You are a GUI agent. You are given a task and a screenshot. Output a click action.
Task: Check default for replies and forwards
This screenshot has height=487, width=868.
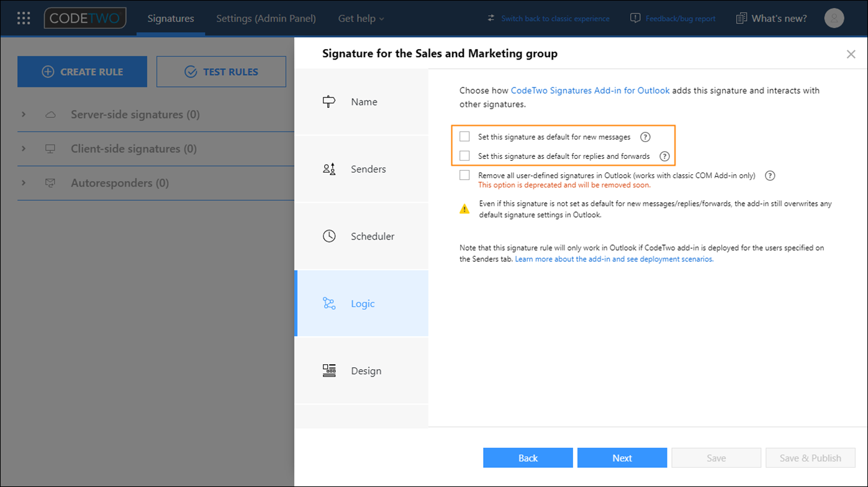(x=464, y=156)
